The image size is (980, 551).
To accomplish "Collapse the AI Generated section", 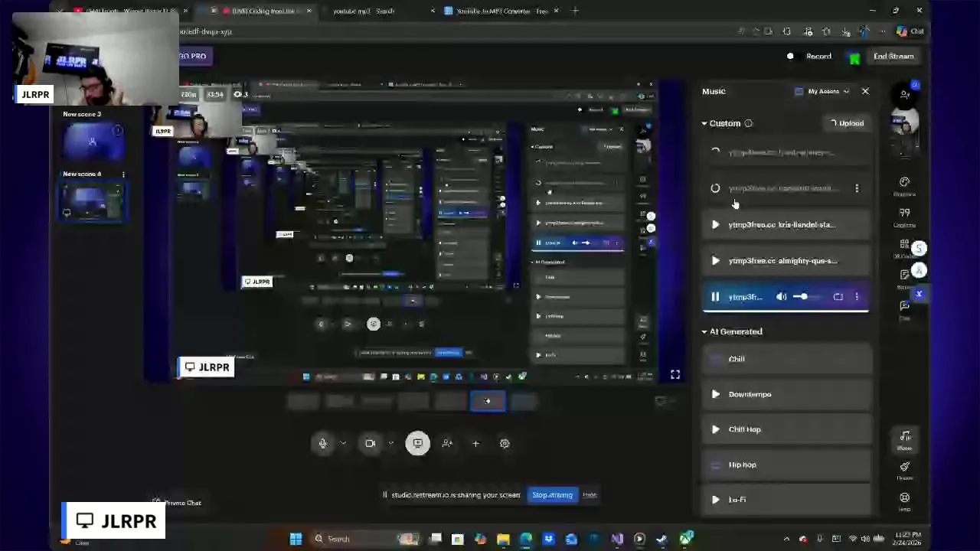I will 704,332.
